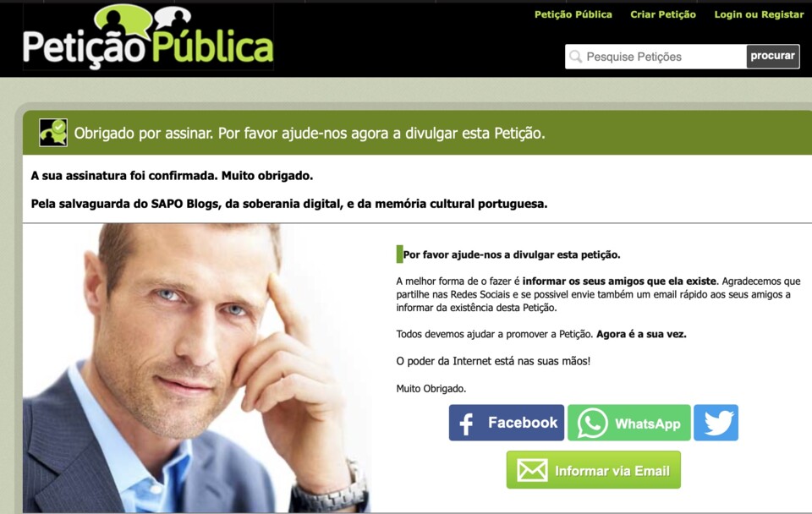Click the businessman photo
The image size is (812, 514).
point(197,368)
